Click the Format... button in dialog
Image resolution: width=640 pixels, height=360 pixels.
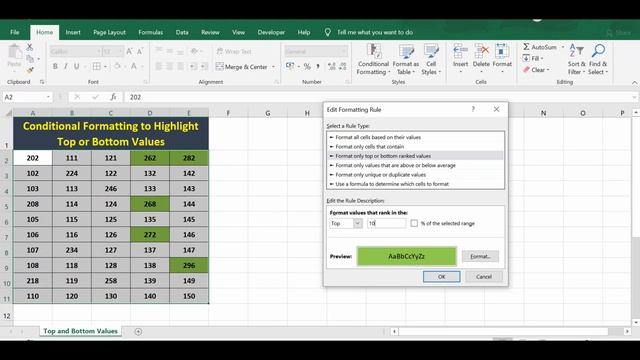[480, 256]
